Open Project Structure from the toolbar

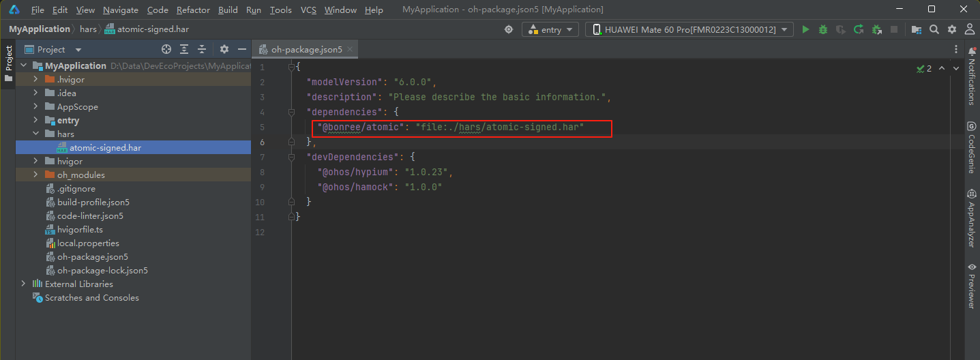(917, 29)
